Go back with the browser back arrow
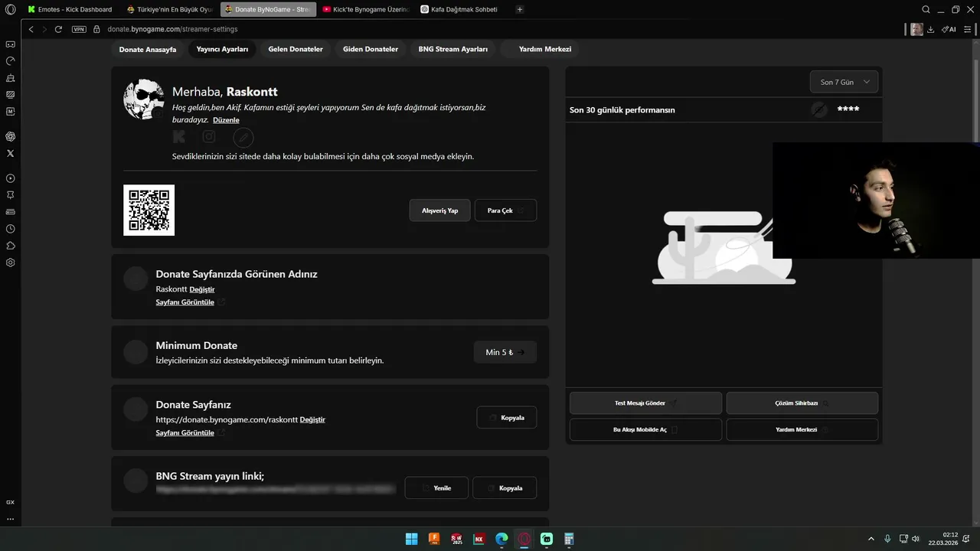This screenshot has height=551, width=980. pos(31,29)
